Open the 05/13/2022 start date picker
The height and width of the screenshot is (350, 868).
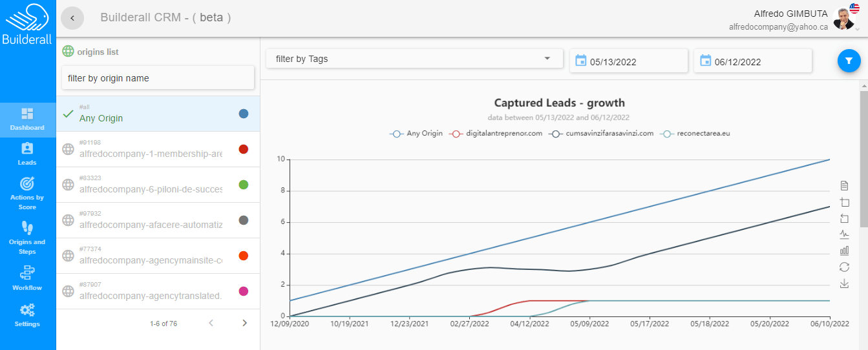628,62
